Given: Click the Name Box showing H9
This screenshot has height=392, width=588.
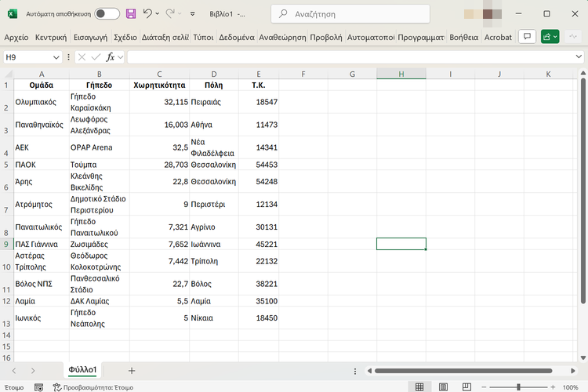Looking at the screenshot, I should click(x=27, y=57).
